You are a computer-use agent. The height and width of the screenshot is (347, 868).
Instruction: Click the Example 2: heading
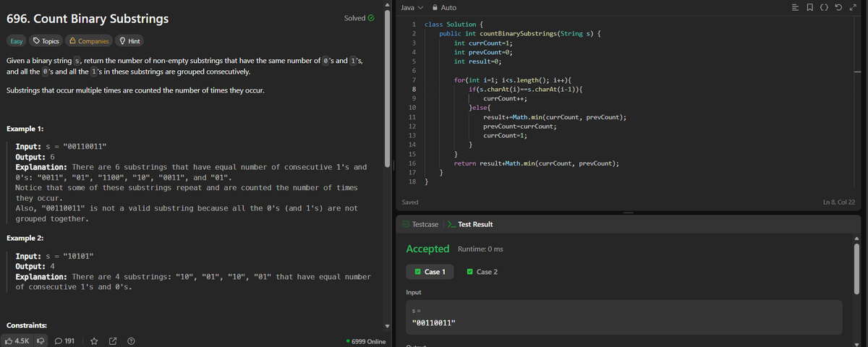[x=25, y=239]
